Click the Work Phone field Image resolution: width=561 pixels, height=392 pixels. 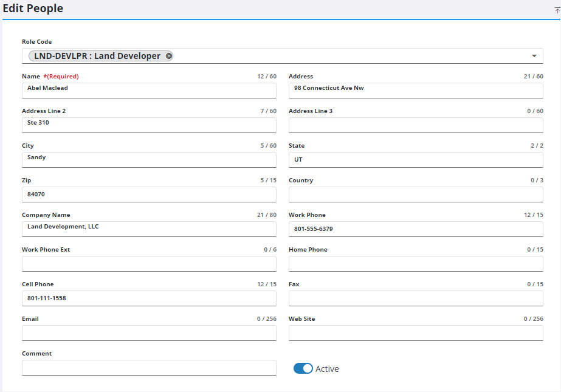(x=416, y=229)
